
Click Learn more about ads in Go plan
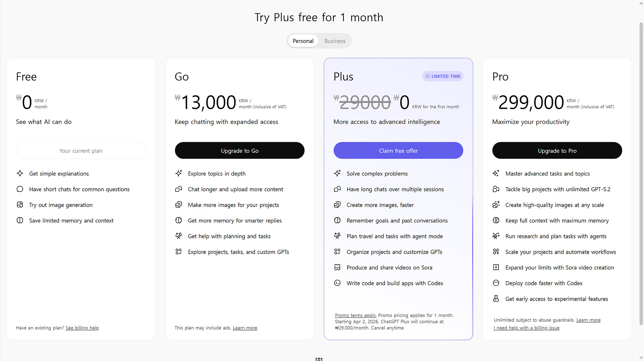tap(245, 328)
